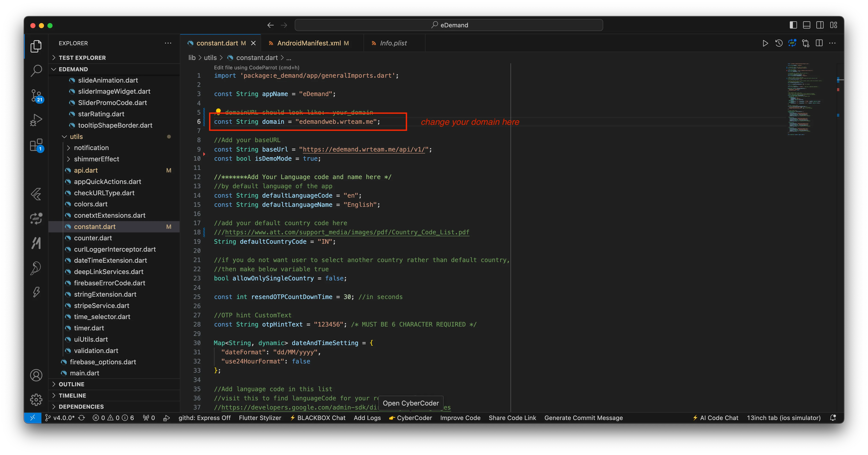This screenshot has width=868, height=455.
Task: Click the v4.0.0* branch indicator
Action: pos(60,418)
